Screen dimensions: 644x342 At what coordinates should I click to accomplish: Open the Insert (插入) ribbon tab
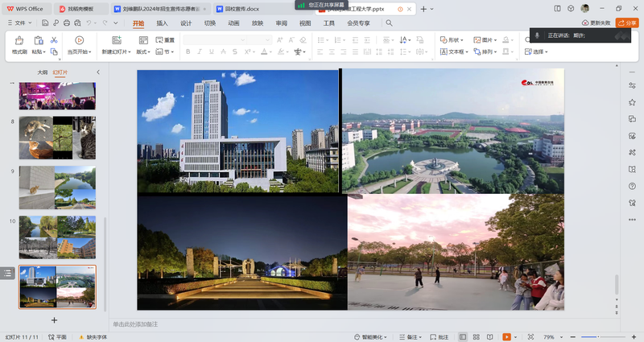[163, 23]
